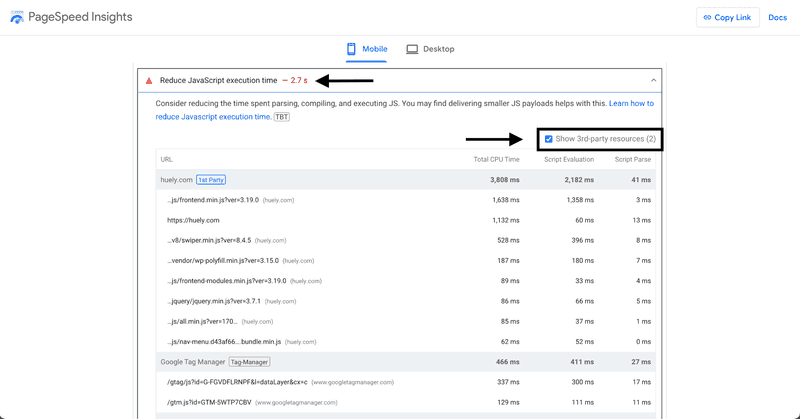Click the Total CPU Time column header

496,159
